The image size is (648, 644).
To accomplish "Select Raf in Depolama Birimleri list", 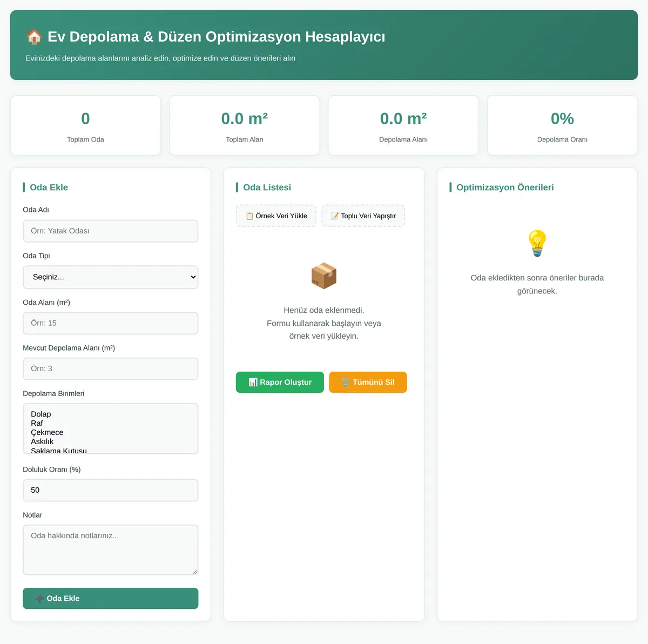I will coord(111,424).
